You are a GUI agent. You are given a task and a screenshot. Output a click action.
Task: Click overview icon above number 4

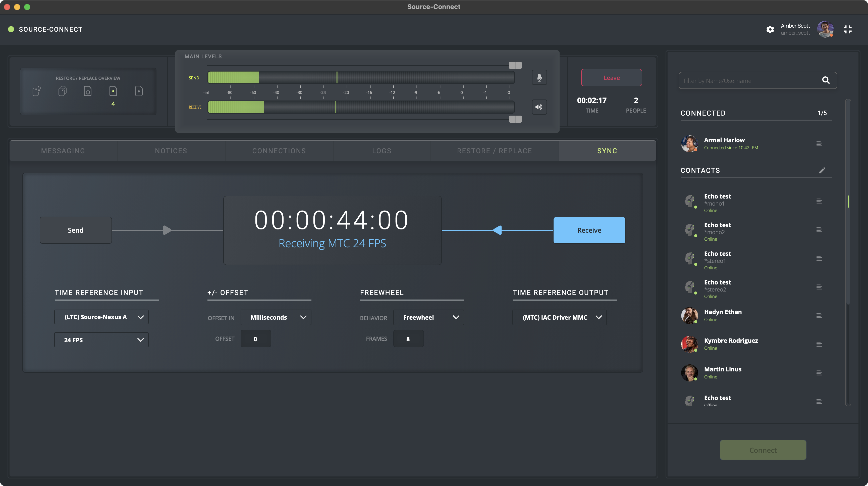(113, 91)
